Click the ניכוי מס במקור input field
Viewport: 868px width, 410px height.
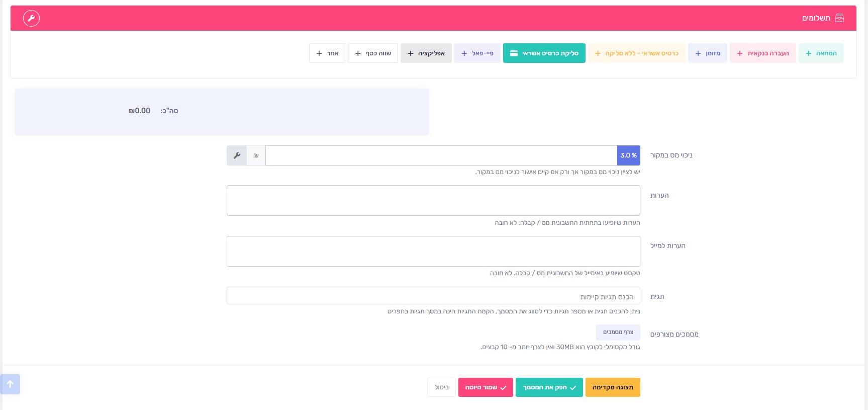coord(441,155)
